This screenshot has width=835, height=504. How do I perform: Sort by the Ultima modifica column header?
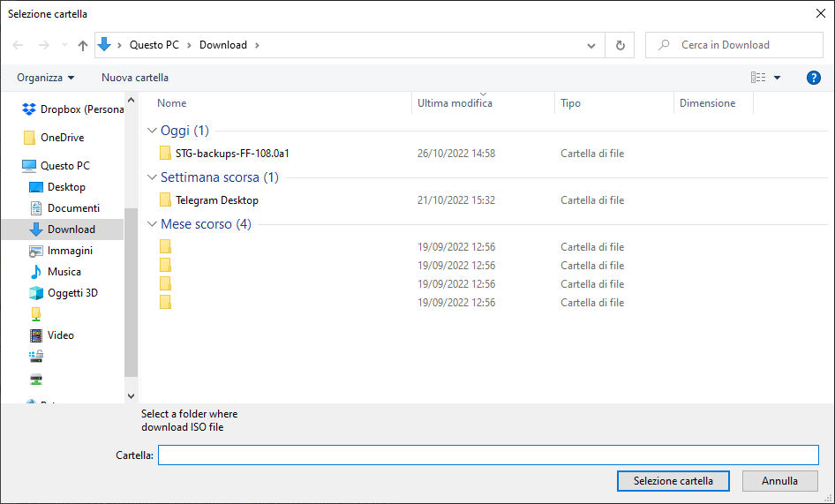tap(455, 103)
